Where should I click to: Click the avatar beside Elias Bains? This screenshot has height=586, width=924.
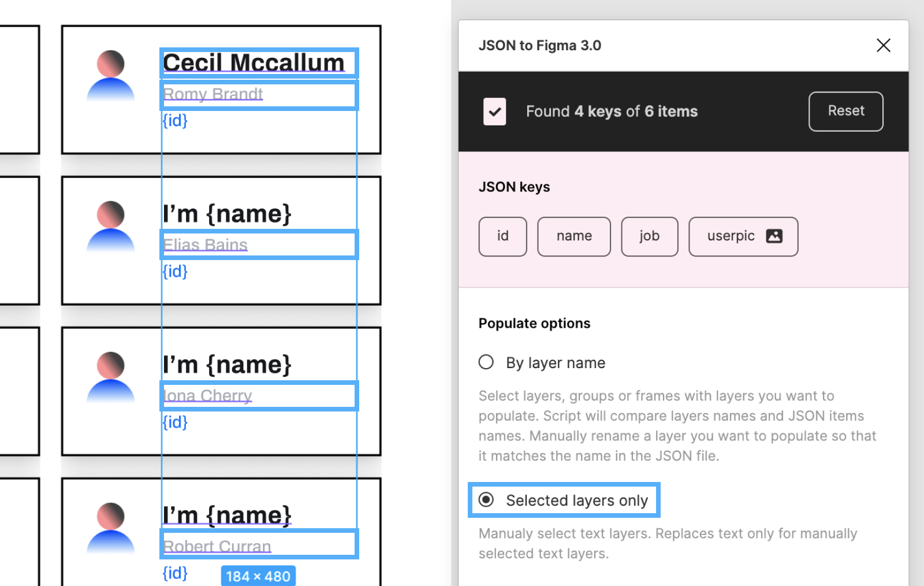[x=110, y=227]
